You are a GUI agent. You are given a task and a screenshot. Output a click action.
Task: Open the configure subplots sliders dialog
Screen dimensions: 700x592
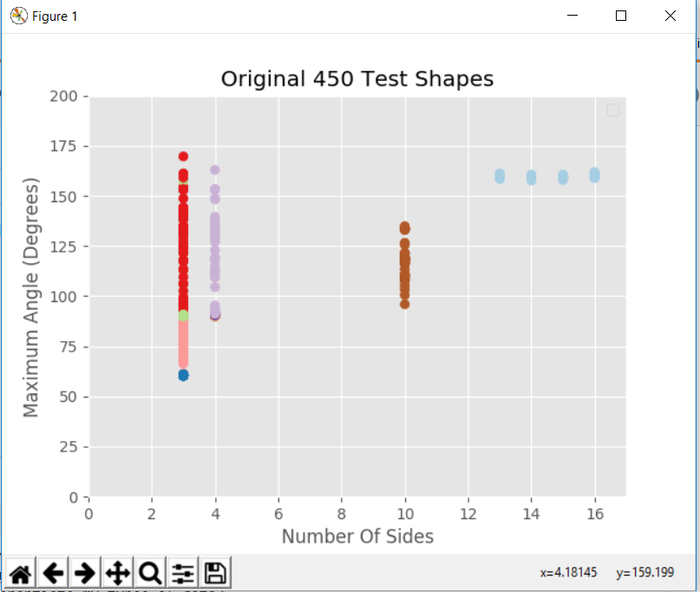click(x=182, y=573)
